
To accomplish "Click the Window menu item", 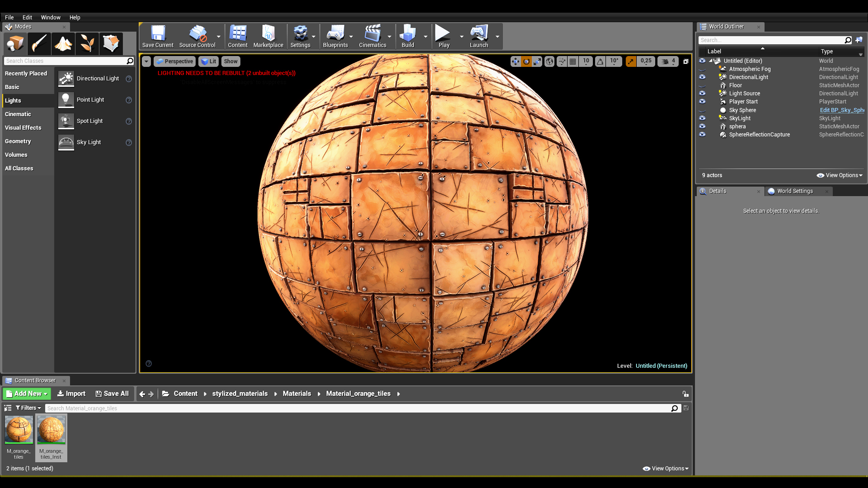I will coord(51,17).
